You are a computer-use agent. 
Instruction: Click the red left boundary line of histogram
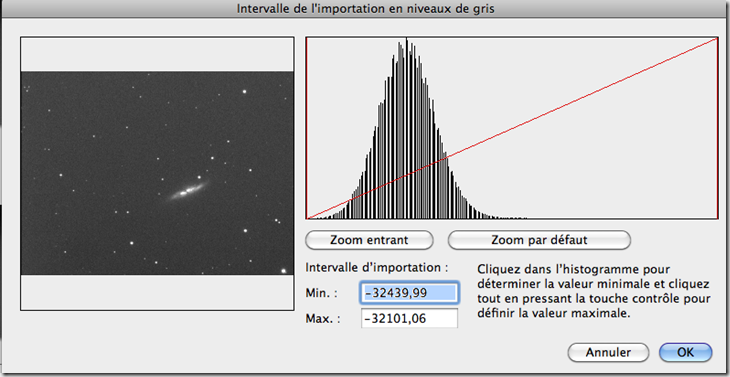(x=306, y=128)
